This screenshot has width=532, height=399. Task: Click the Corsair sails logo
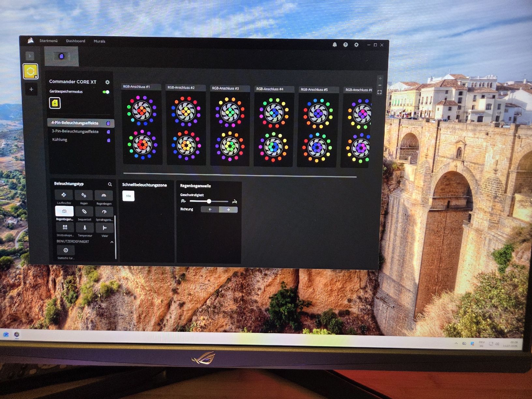[31, 40]
